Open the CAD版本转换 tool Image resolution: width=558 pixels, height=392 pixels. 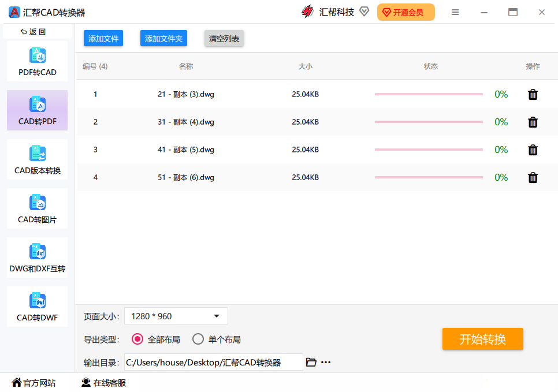37,159
